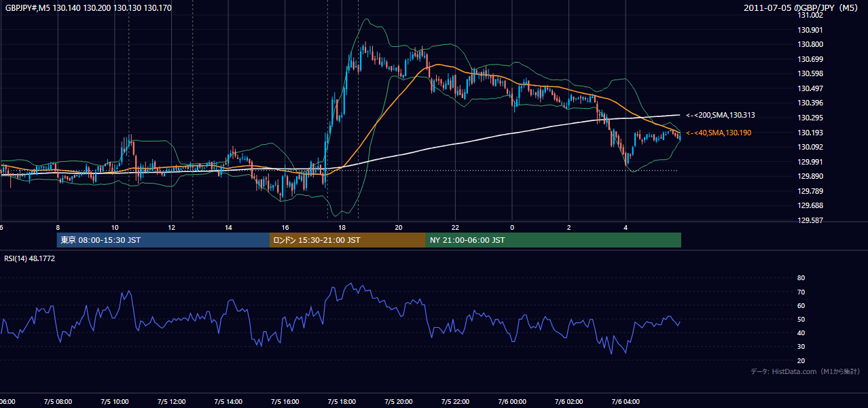Screen dimensions: 868x408
Task: Click the 7/5 20:00 date label
Action: [x=399, y=402]
